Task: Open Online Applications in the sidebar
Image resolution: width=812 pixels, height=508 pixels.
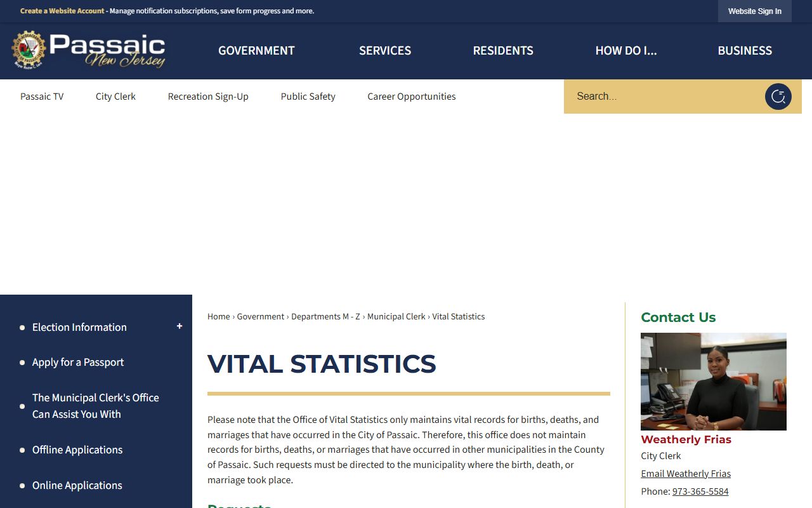Action: pyautogui.click(x=77, y=485)
